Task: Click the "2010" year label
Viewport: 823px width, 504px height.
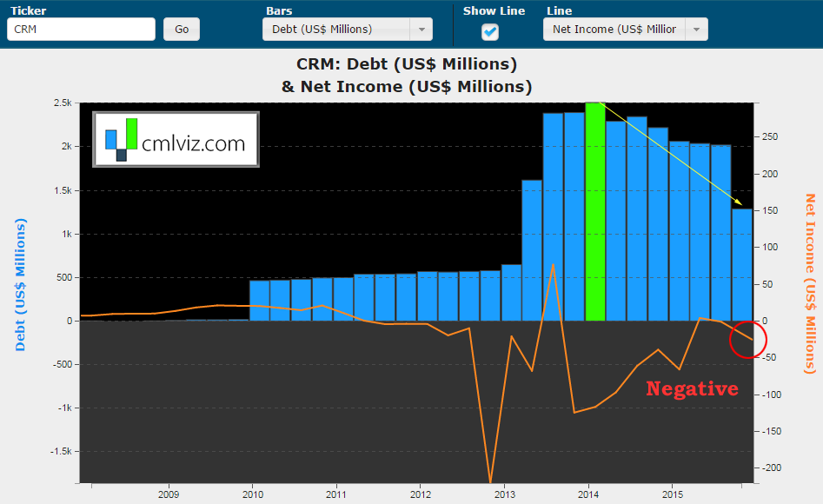Action: tap(253, 494)
